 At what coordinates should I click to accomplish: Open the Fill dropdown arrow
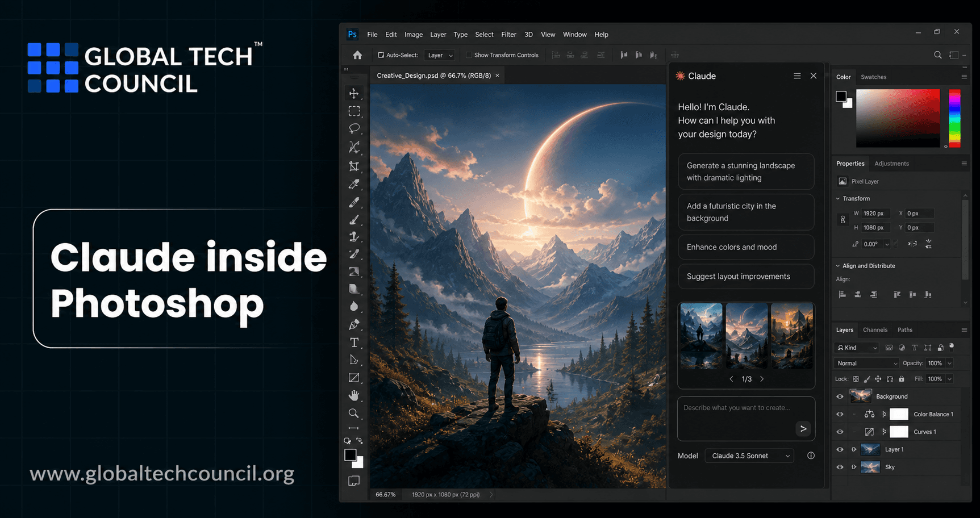[949, 379]
